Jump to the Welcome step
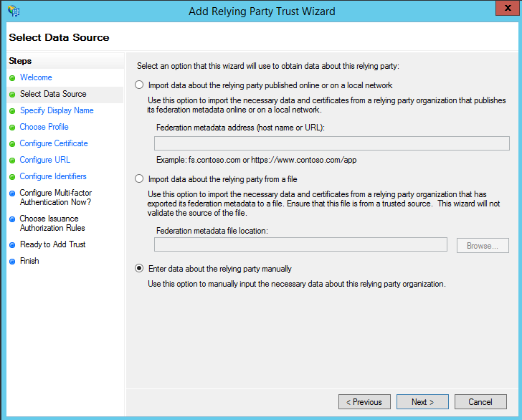 (x=36, y=77)
